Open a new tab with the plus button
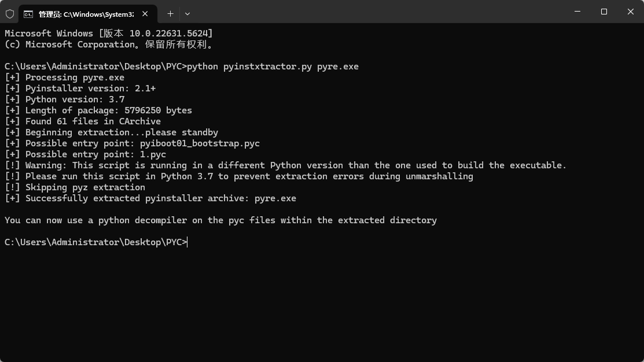 click(x=170, y=13)
